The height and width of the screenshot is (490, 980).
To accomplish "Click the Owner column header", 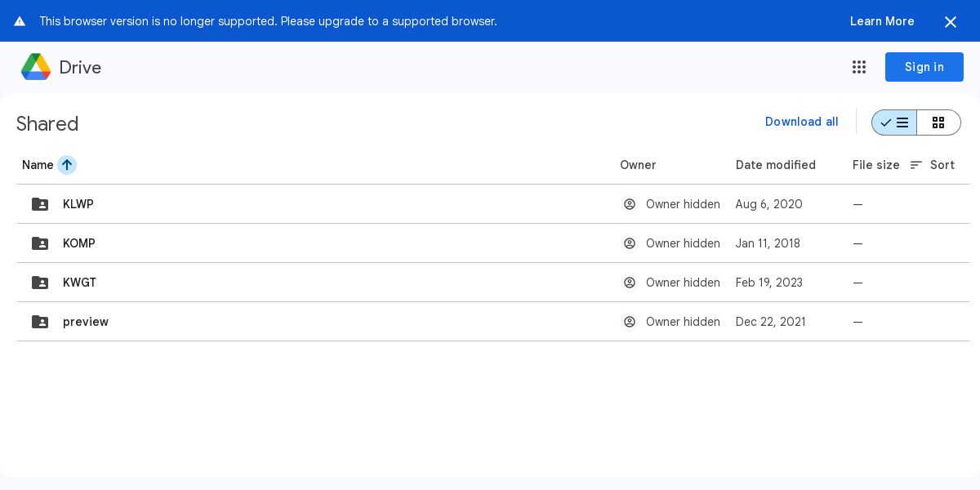I will coord(638,165).
